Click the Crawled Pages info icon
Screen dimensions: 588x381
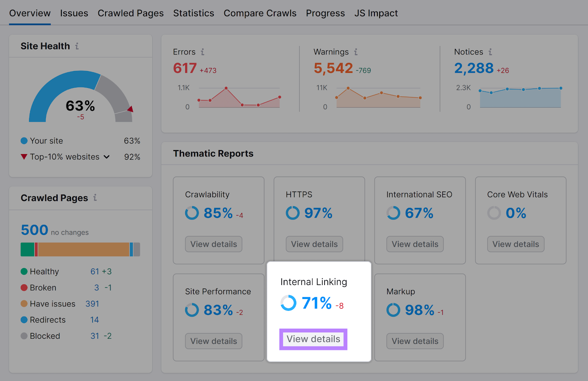click(x=95, y=198)
